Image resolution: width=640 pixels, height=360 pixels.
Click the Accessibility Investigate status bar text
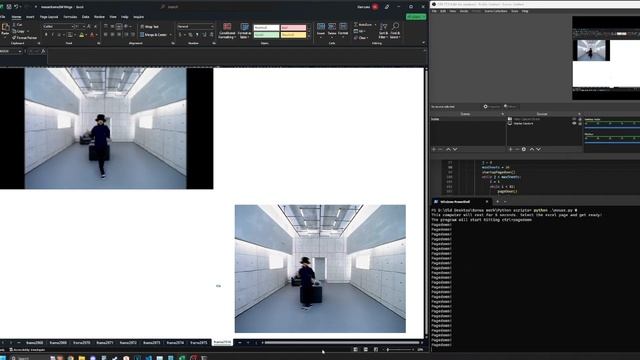(x=27, y=350)
